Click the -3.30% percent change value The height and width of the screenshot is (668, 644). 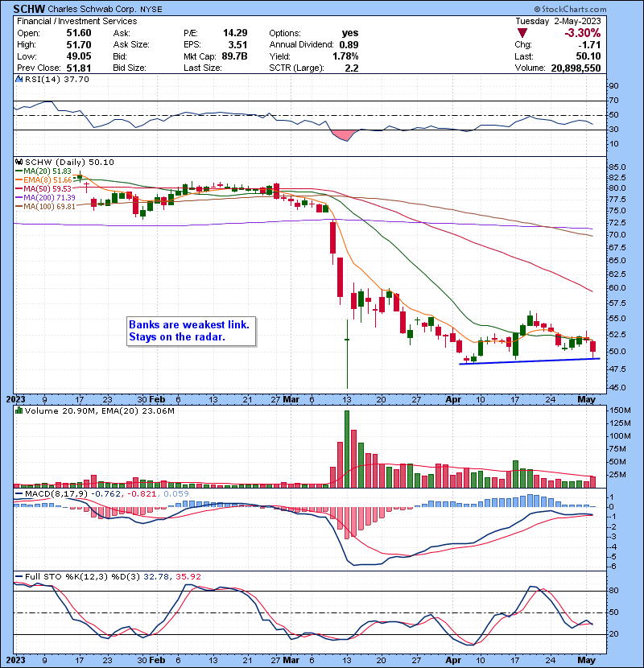582,33
